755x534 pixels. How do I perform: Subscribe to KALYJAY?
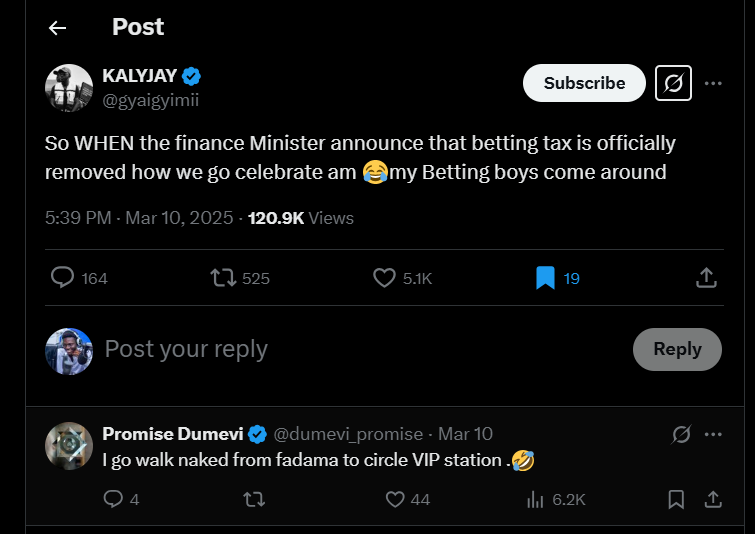point(584,83)
